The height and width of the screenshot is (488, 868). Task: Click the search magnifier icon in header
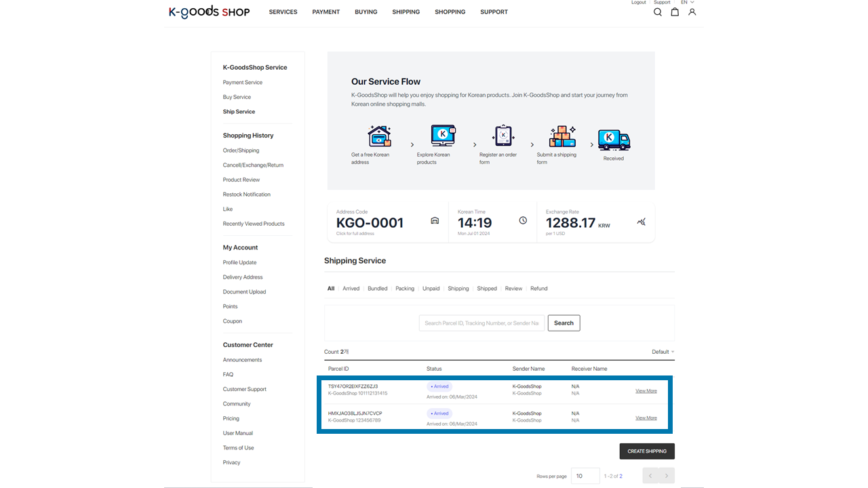[x=657, y=12]
